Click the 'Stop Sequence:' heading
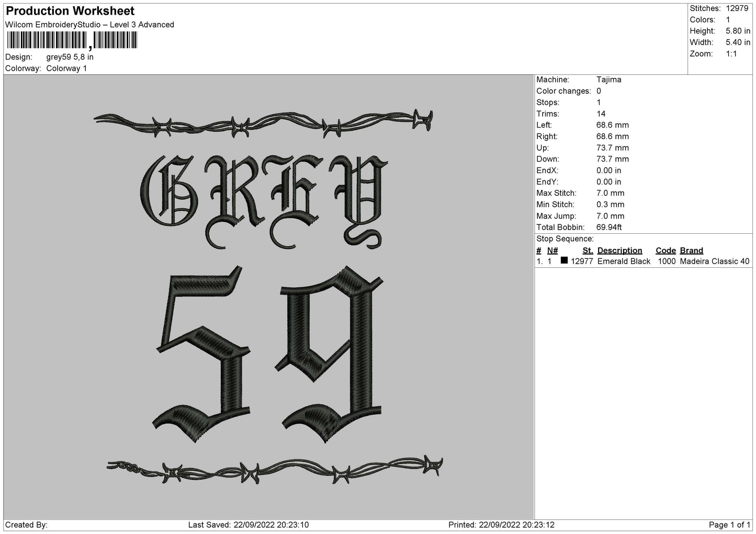 (565, 239)
